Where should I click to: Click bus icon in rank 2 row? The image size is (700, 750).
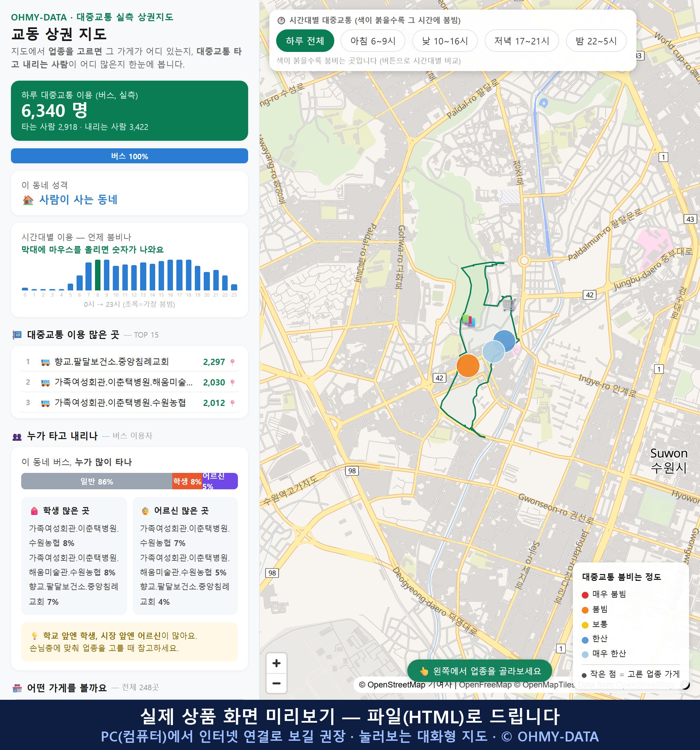click(45, 383)
